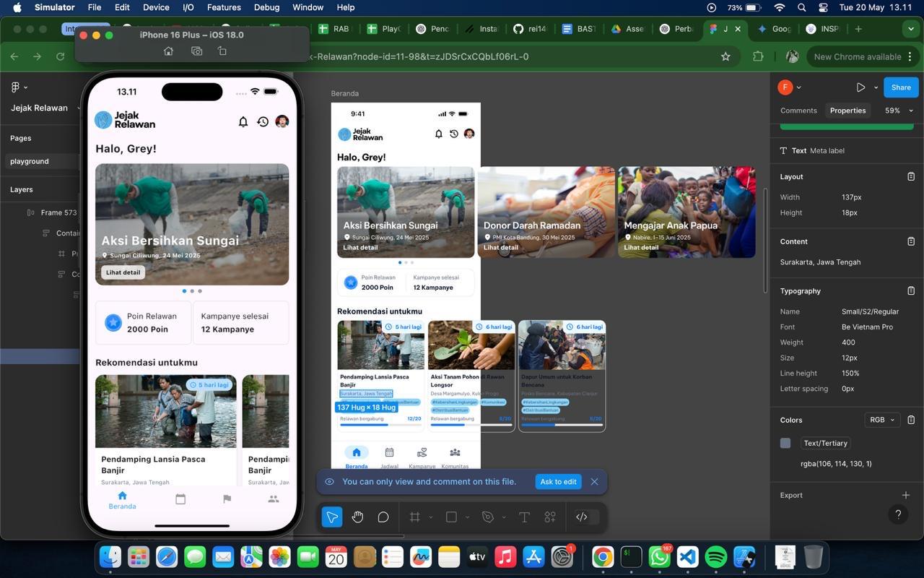This screenshot has width=924, height=578.
Task: Select Frame 573 layer
Action: (x=58, y=212)
